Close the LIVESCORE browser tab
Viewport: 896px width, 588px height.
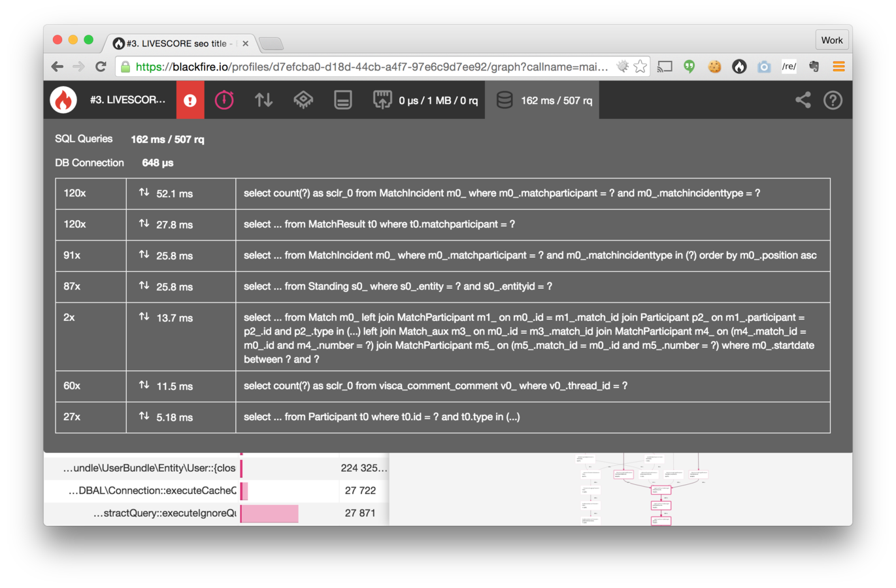(x=245, y=44)
